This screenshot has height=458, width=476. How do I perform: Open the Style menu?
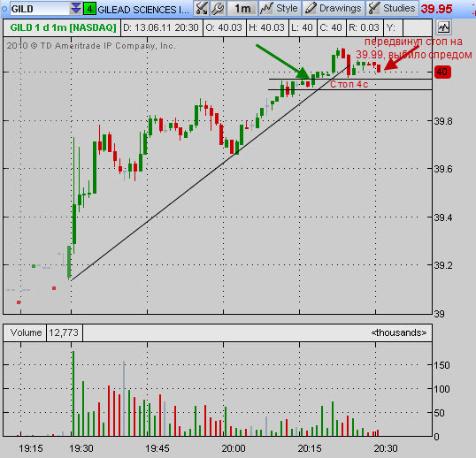point(280,8)
